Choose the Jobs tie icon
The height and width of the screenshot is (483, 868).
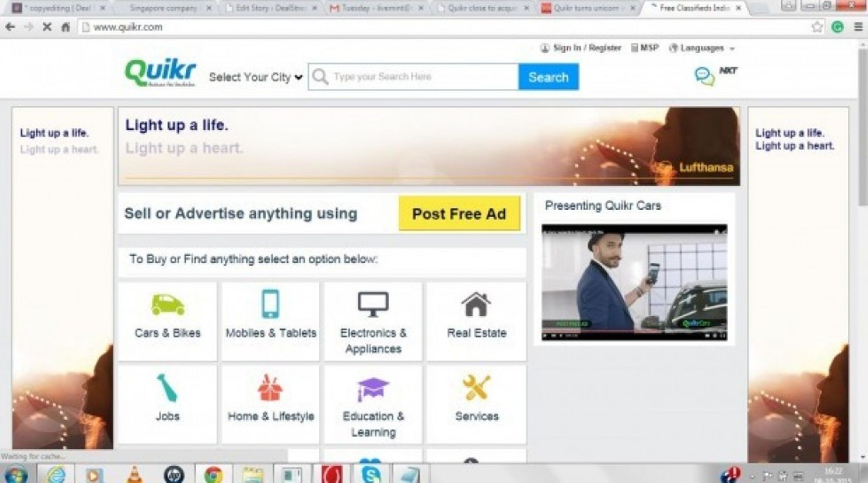167,388
